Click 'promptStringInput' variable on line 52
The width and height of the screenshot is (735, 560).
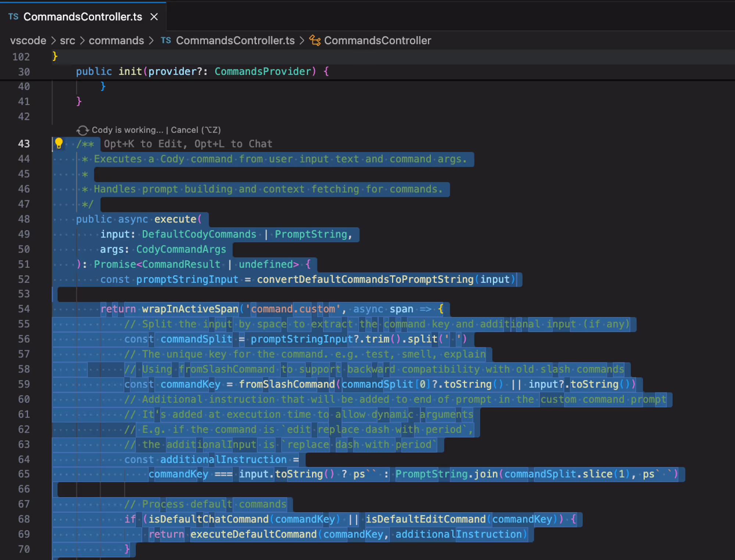click(x=187, y=279)
